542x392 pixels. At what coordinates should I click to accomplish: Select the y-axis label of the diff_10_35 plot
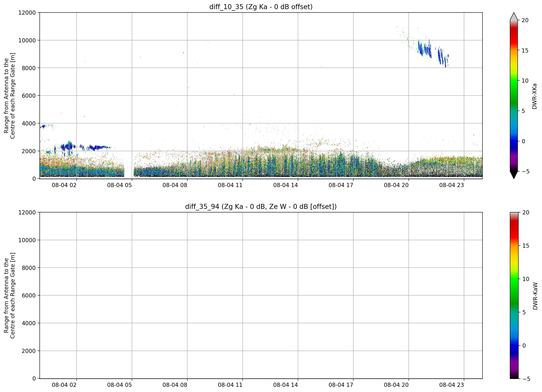(10, 96)
